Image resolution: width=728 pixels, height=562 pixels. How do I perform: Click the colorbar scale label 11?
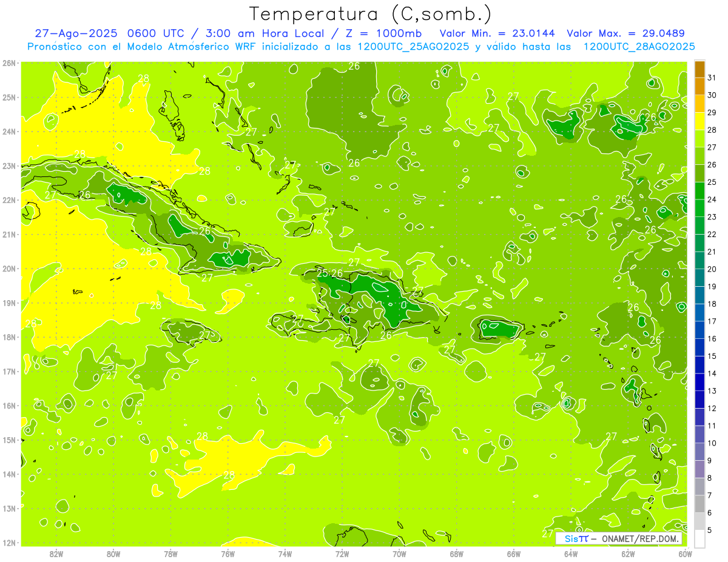coord(712,426)
